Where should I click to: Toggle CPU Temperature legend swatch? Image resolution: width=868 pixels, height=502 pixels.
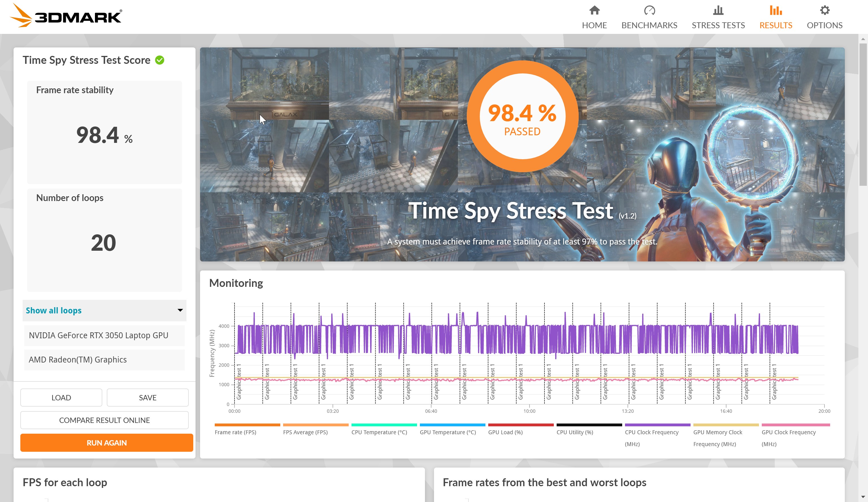384,425
